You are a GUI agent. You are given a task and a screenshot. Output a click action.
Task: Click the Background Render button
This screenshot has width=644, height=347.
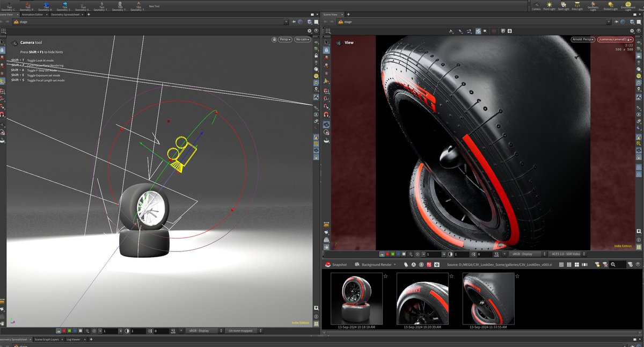374,265
